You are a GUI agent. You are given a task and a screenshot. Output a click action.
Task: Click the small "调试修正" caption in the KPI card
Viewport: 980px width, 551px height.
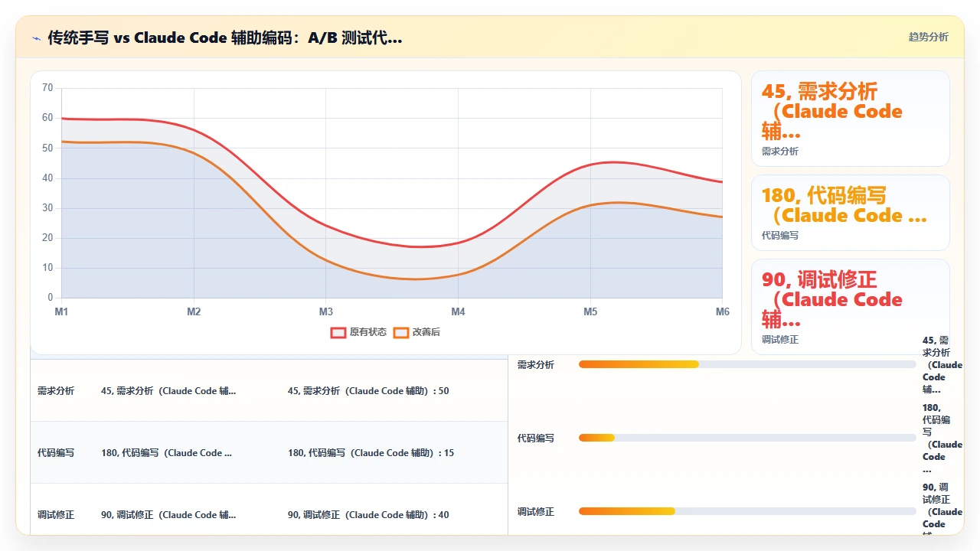[780, 340]
